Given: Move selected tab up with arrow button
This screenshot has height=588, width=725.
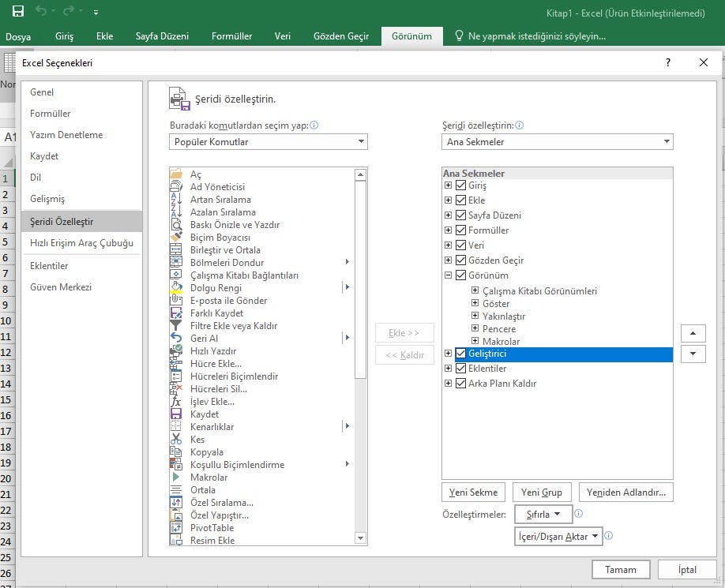Looking at the screenshot, I should click(693, 333).
